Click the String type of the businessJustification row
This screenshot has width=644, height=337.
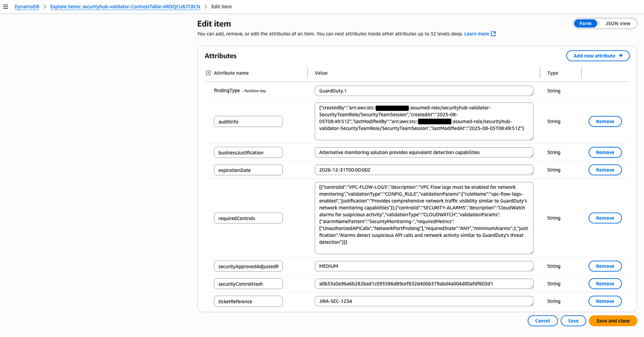pyautogui.click(x=554, y=152)
